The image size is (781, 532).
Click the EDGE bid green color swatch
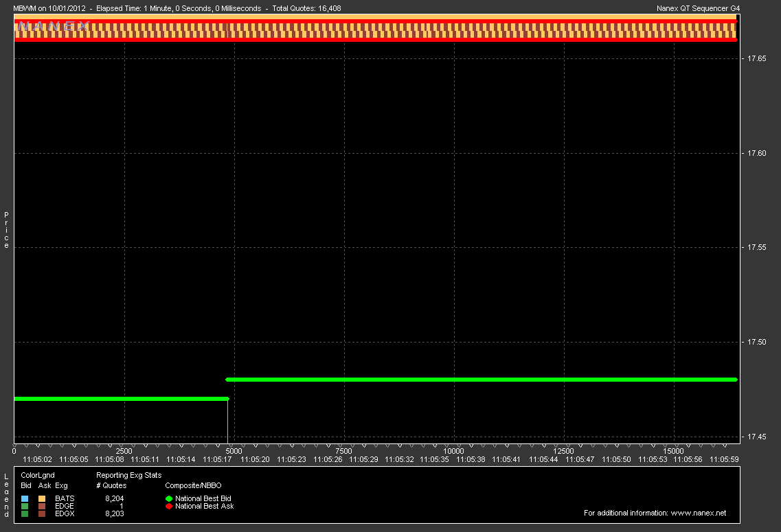[x=25, y=506]
